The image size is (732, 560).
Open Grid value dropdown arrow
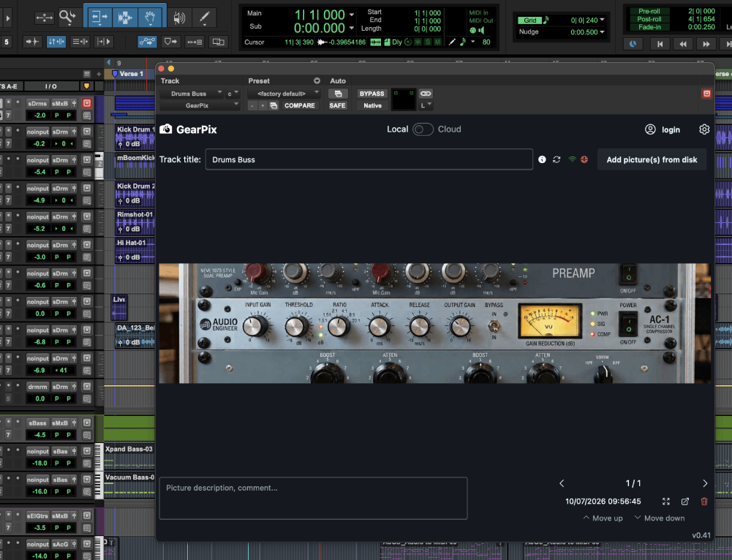pyautogui.click(x=603, y=20)
